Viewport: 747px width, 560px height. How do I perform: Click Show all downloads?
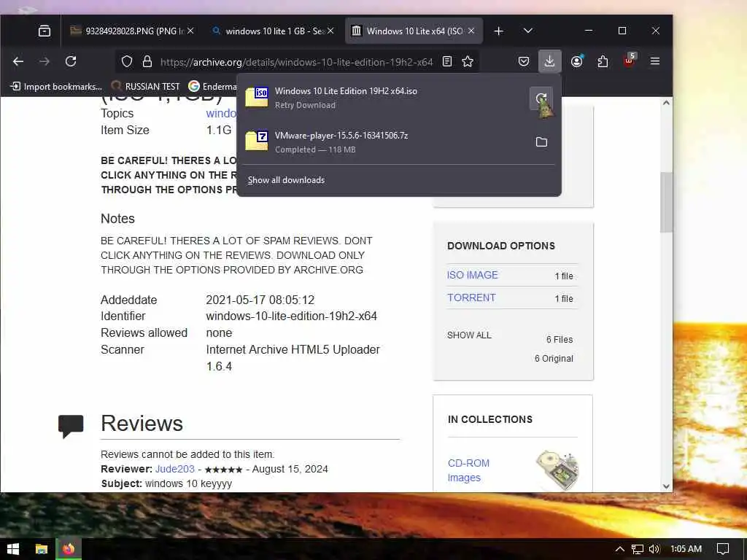pyautogui.click(x=286, y=180)
